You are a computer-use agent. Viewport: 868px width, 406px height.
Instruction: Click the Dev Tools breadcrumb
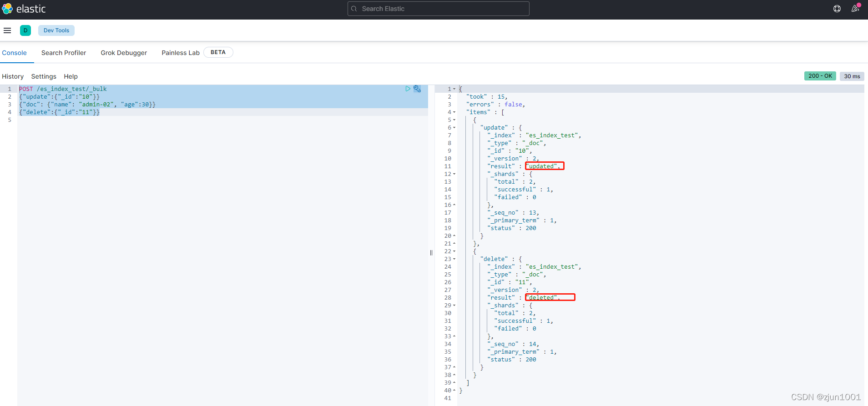pyautogui.click(x=56, y=30)
